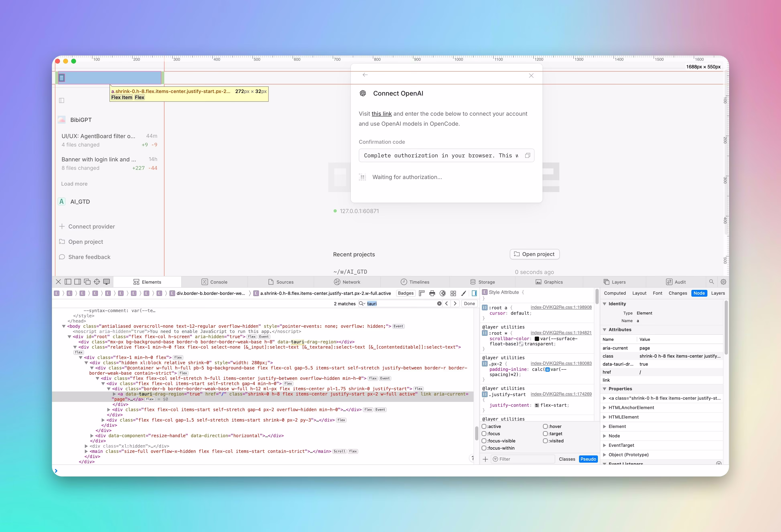Collapse the body element in the DOM tree

point(64,327)
